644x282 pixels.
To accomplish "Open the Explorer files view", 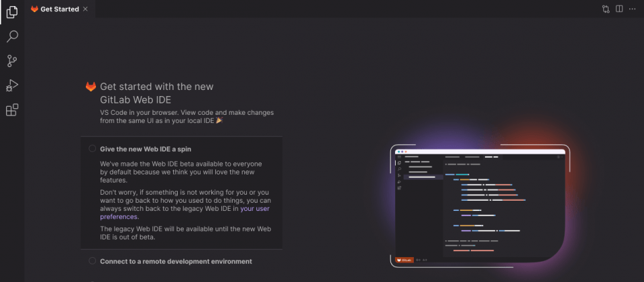I will pyautogui.click(x=12, y=12).
